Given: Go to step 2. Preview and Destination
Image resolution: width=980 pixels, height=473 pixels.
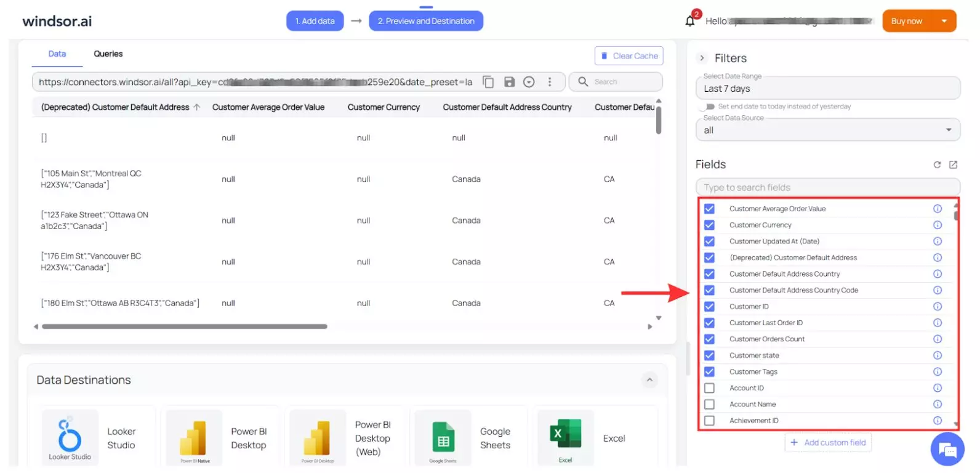Looking at the screenshot, I should point(426,21).
